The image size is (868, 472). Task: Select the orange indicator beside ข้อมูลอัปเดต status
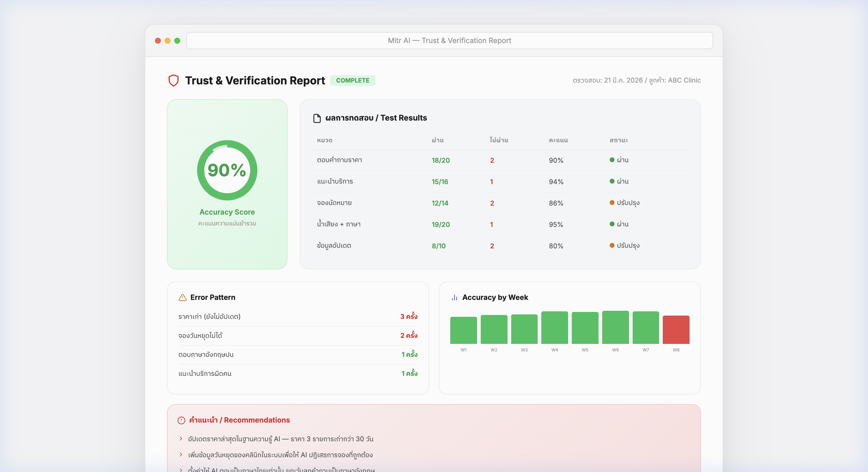tap(612, 246)
